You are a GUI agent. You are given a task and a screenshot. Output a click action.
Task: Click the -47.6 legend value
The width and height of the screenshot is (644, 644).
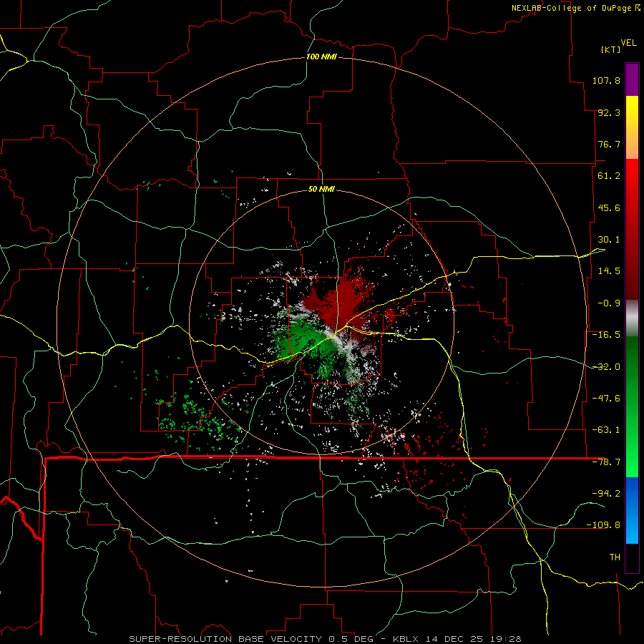[x=606, y=399]
